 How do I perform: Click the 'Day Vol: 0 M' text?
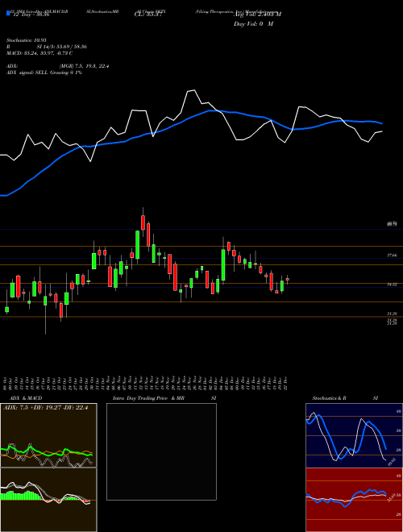click(x=253, y=24)
